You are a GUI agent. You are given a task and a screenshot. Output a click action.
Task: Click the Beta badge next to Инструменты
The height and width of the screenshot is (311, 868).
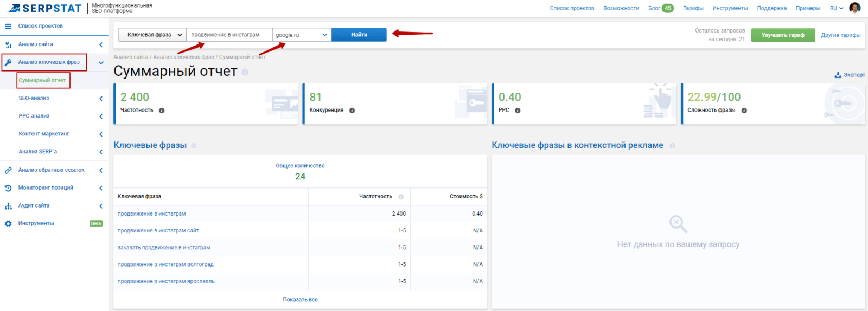[96, 223]
